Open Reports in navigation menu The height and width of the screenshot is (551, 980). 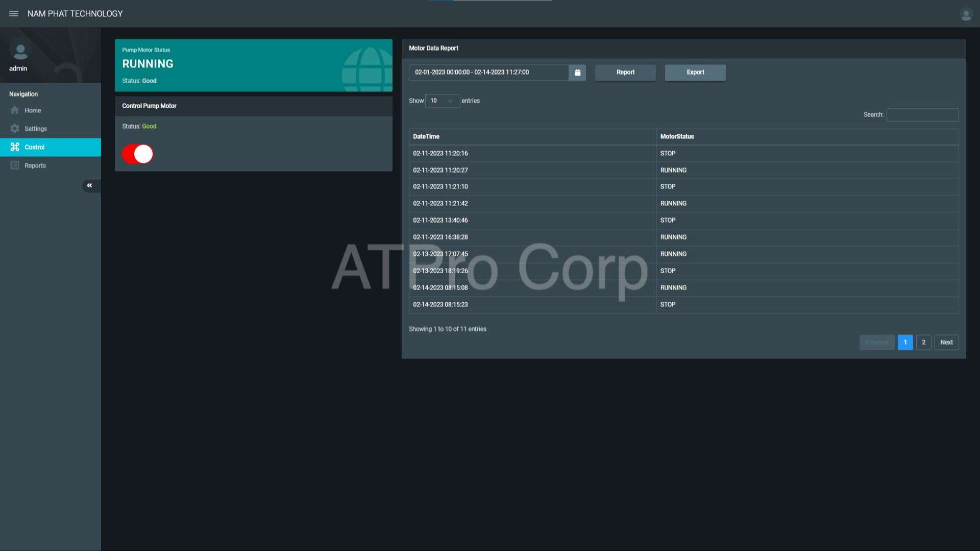(x=35, y=165)
